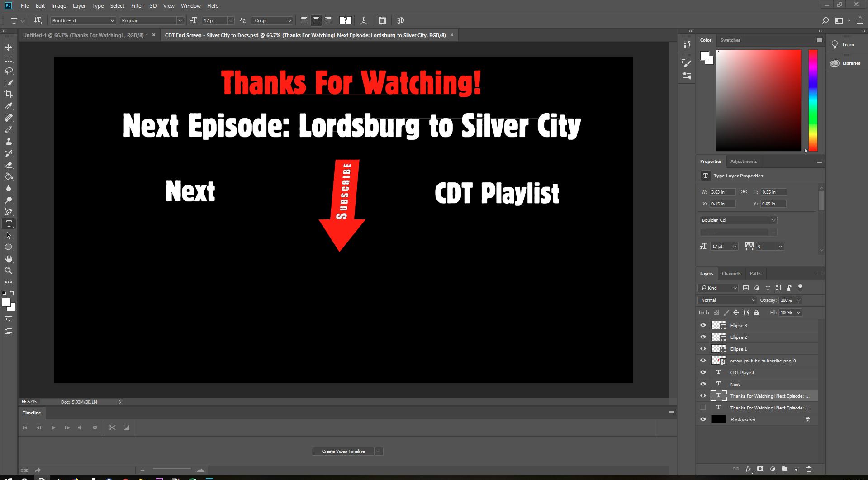Switch to the Channels tab
This screenshot has height=480, width=868.
point(731,273)
